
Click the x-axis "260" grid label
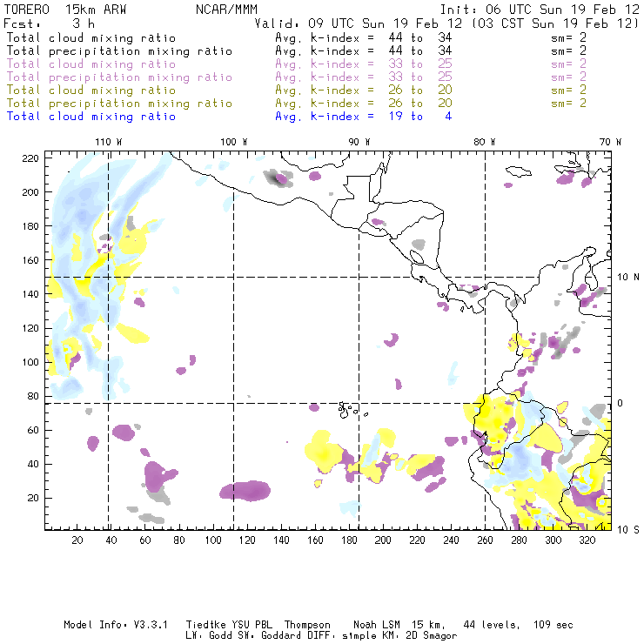click(485, 540)
